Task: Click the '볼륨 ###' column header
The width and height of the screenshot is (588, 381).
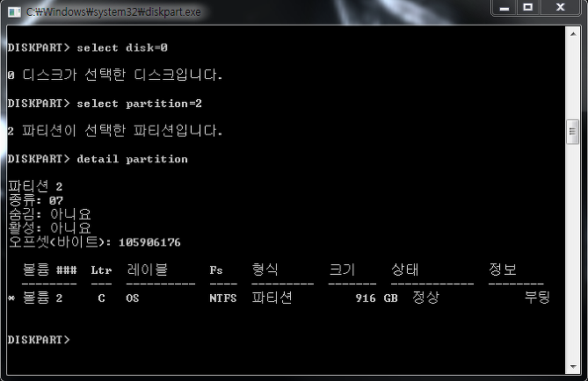Action: pos(49,270)
